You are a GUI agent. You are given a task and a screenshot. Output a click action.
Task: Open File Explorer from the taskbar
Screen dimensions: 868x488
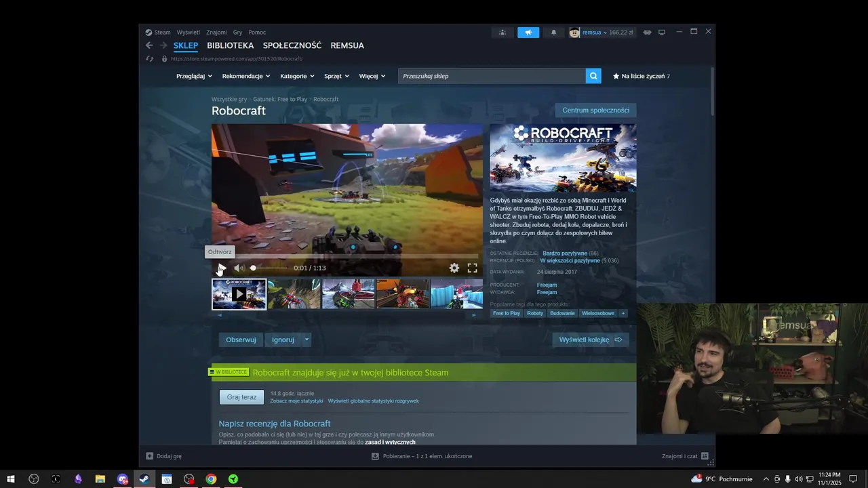pos(100,479)
